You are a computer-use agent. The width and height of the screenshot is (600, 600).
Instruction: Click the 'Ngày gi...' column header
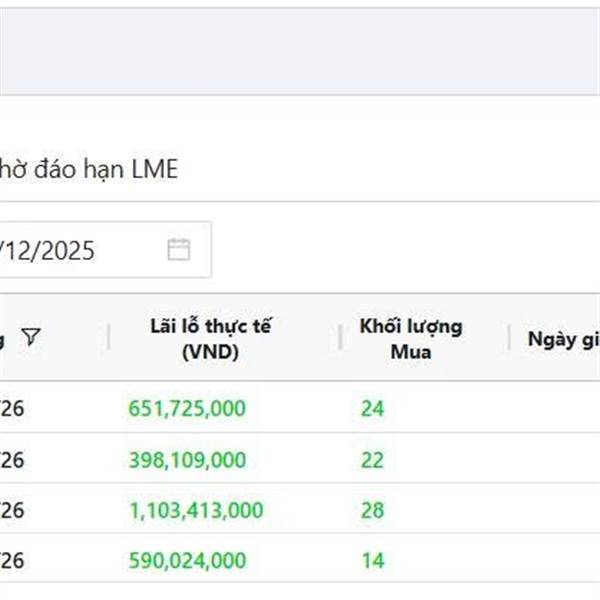coord(562,338)
